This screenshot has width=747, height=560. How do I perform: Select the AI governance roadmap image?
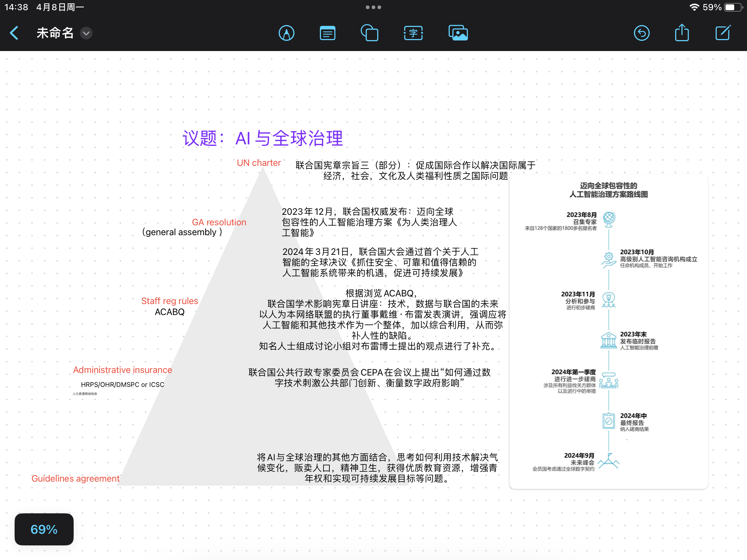click(608, 332)
